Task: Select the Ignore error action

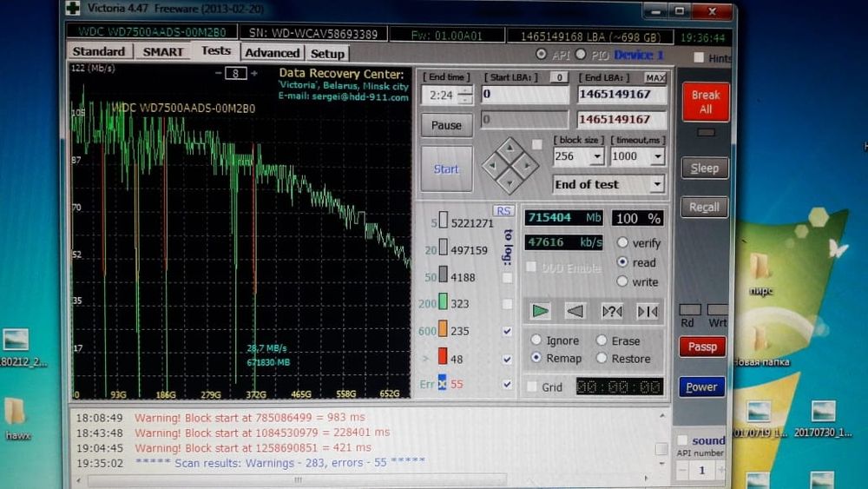Action: tap(536, 340)
